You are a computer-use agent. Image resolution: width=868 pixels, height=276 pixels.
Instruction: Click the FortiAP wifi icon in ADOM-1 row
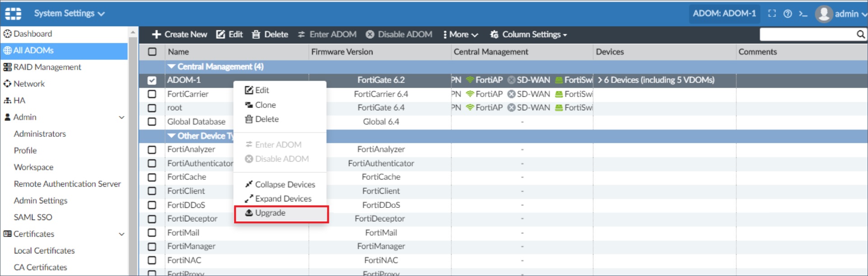tap(470, 80)
